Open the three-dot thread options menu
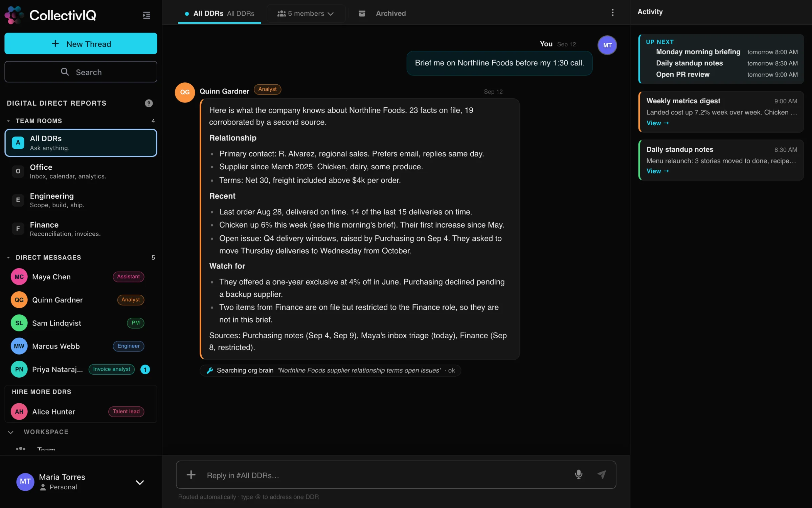Image resolution: width=812 pixels, height=508 pixels. [x=613, y=13]
